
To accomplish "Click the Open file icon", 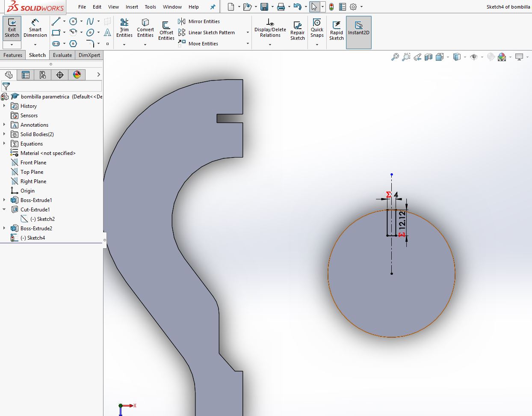I will tap(247, 7).
